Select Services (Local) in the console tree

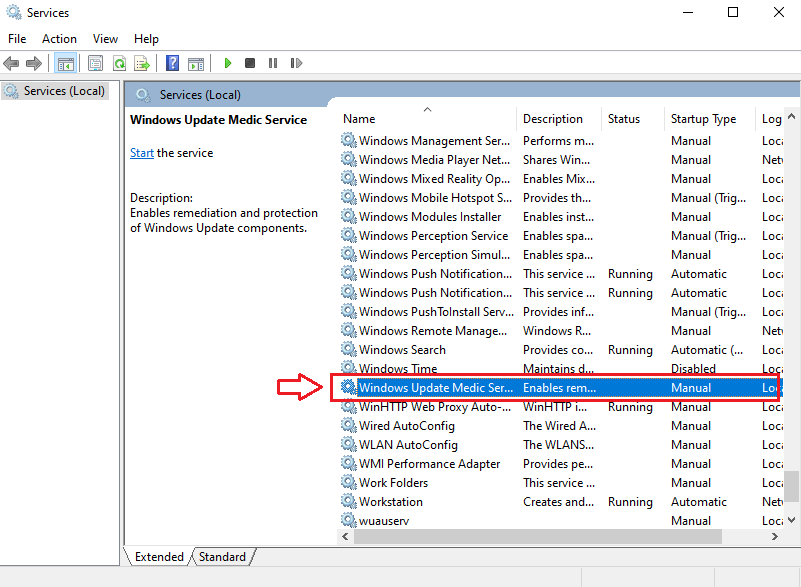(55, 91)
